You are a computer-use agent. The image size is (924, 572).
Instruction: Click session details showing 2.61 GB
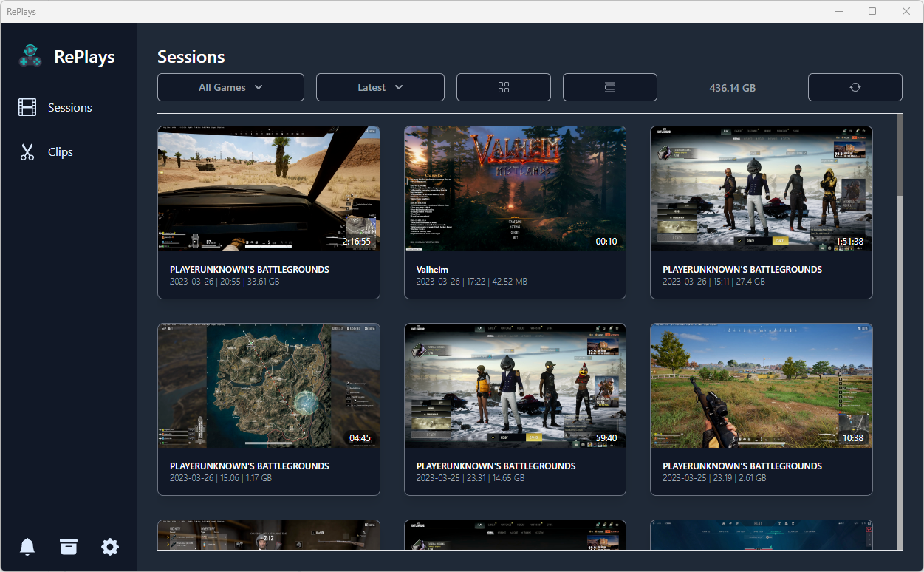[714, 478]
